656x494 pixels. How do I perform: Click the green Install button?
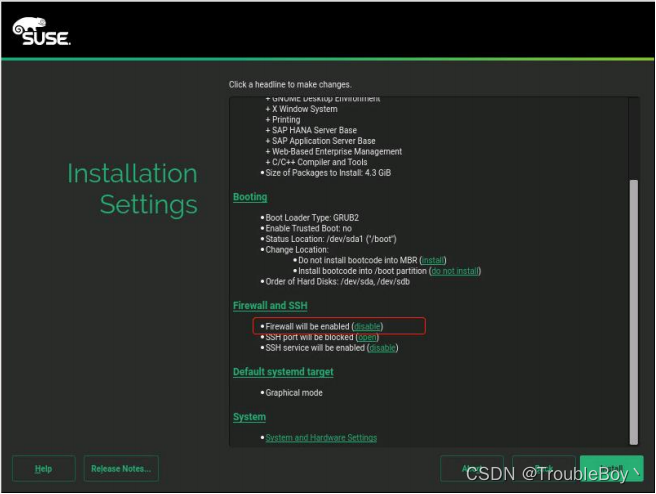click(611, 468)
